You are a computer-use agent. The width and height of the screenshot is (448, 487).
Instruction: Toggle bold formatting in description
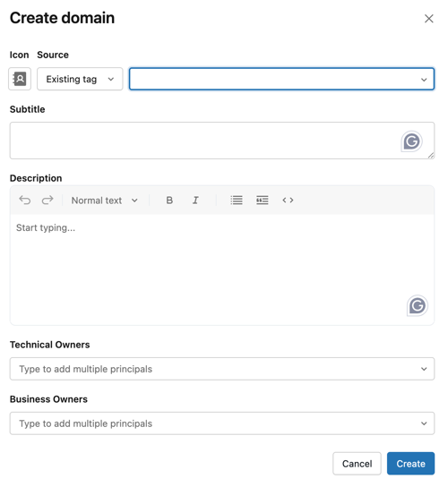[169, 201]
